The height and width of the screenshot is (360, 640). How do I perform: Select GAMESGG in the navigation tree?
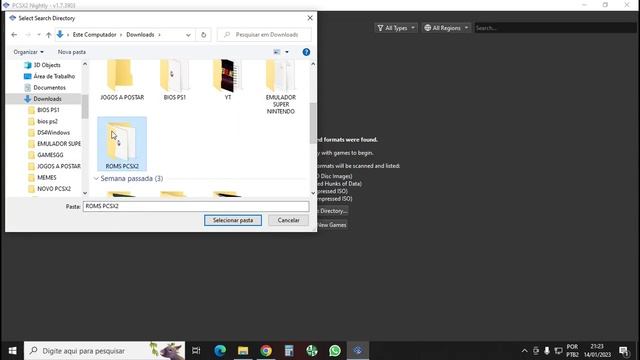tap(45, 155)
